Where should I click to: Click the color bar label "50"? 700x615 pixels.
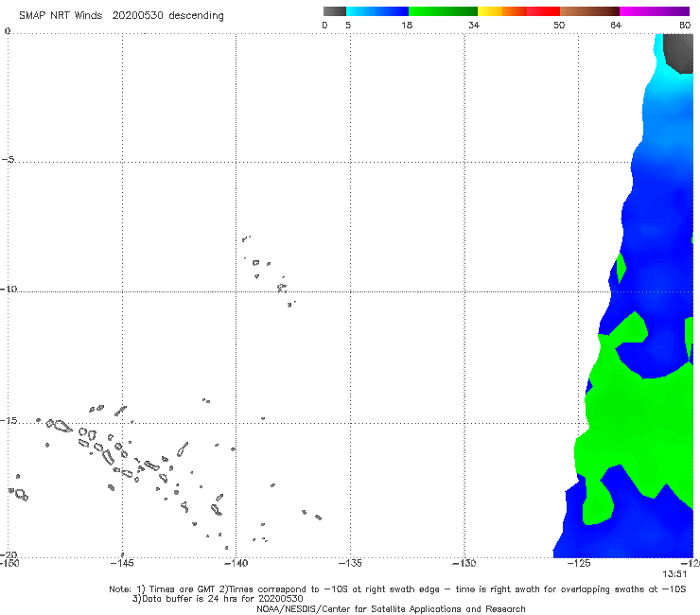click(559, 25)
